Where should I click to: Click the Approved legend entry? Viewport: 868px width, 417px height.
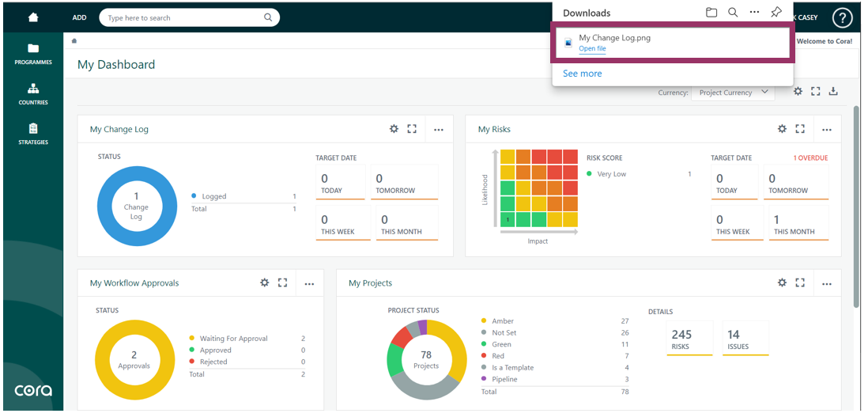(247, 350)
